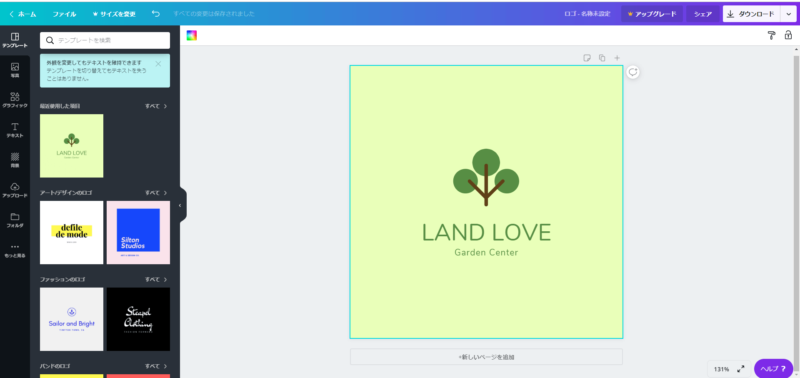Duplicate the page icon
800x378 pixels.
[x=602, y=58]
